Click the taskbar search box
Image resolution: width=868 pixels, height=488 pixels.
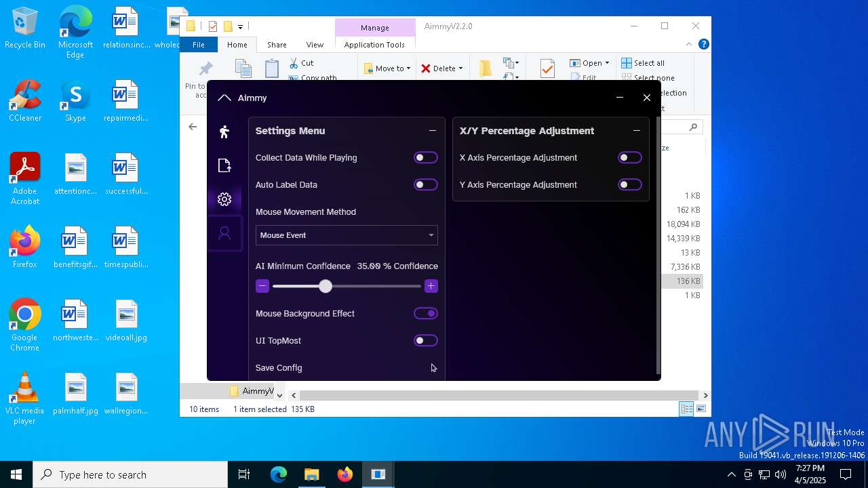pos(130,474)
